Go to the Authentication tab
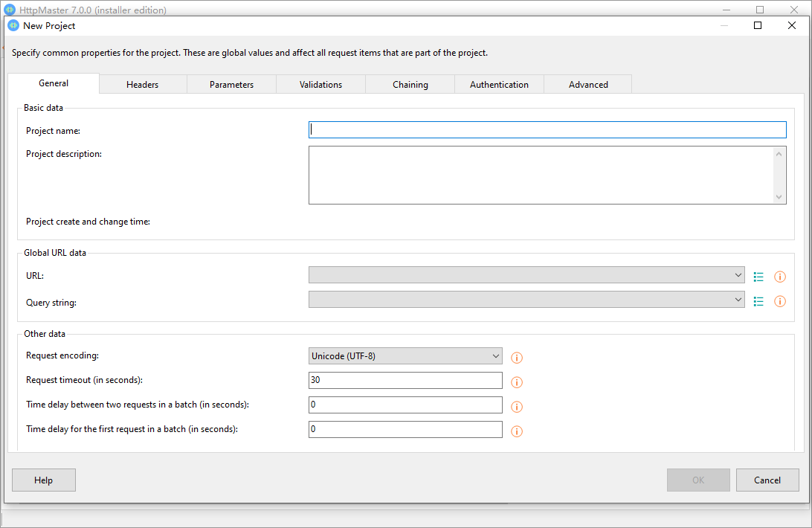812x528 pixels. coord(499,85)
